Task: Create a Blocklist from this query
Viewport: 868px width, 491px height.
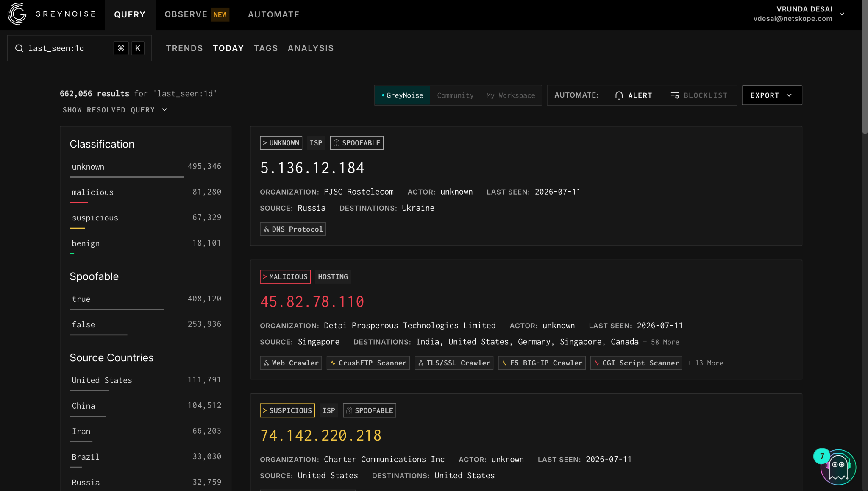Action: tap(699, 95)
